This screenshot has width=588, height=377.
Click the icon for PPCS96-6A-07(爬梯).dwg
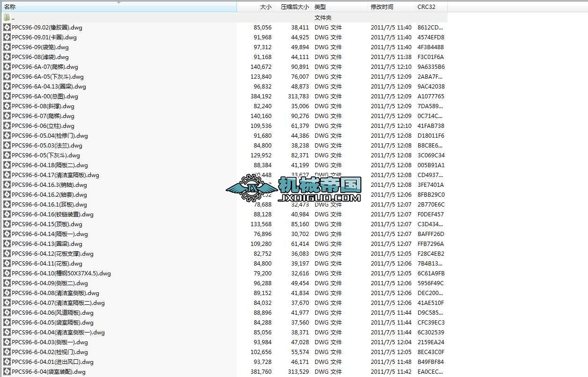tap(7, 67)
